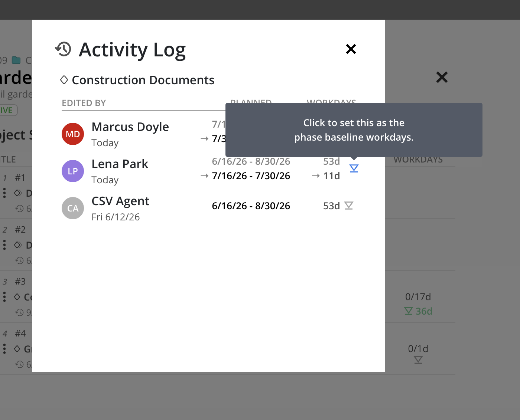Close the background project panel with X
Screen dimensions: 520x420
tap(442, 77)
